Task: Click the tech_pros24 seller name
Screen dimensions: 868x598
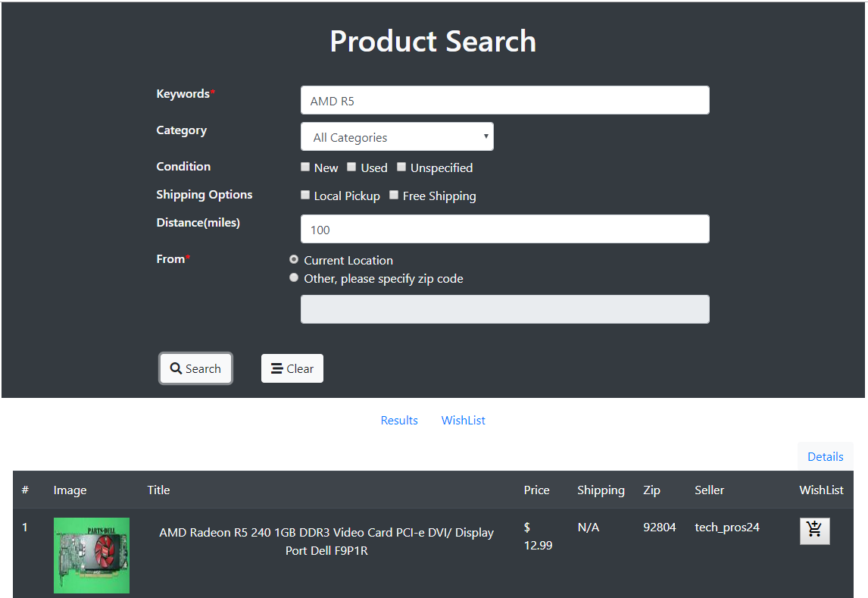Action: (x=727, y=527)
